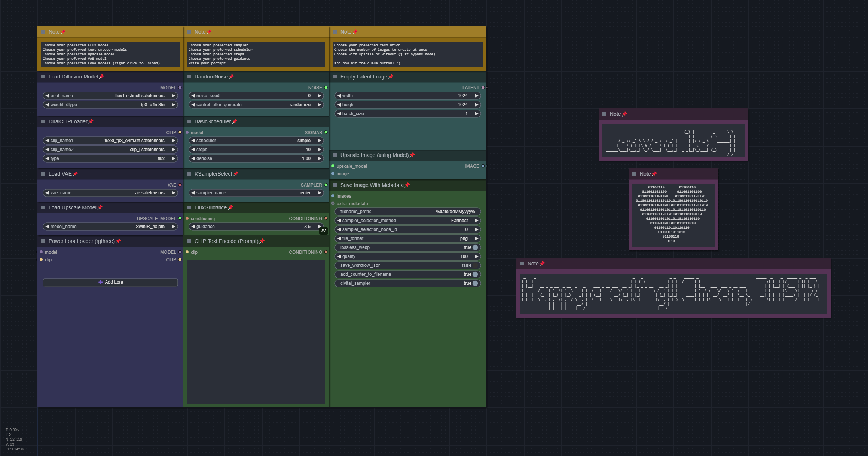
Task: Select the DualCLIPLoader node title
Action: tap(68, 121)
